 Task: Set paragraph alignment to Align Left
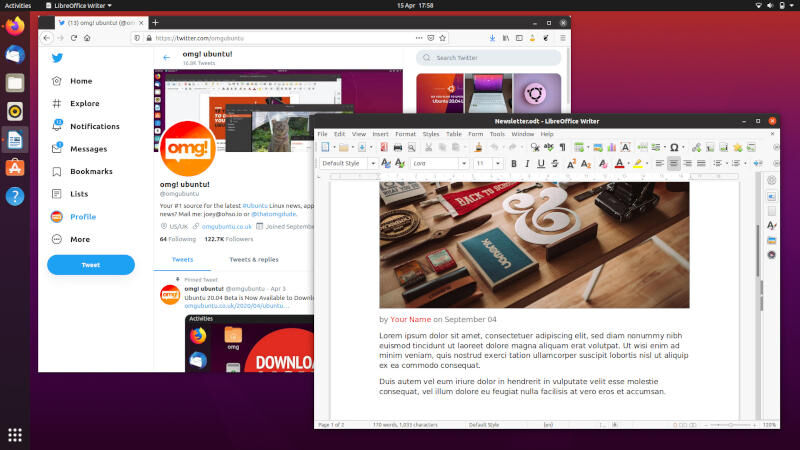point(660,163)
